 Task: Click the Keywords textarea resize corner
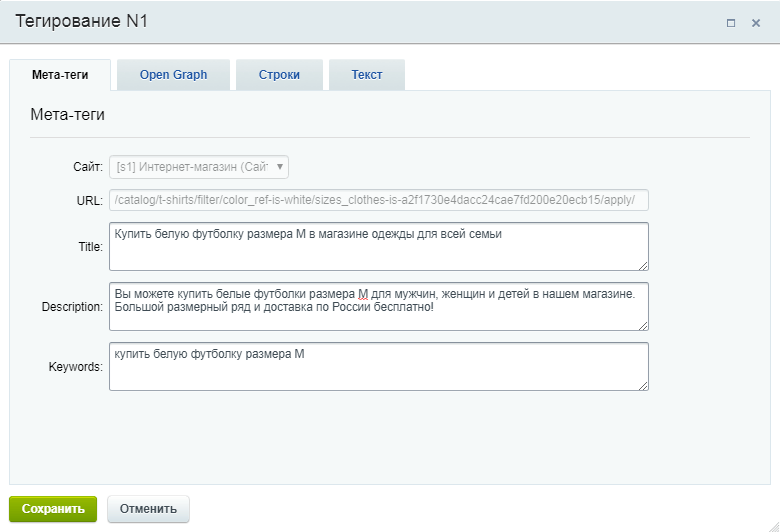pyautogui.click(x=643, y=385)
